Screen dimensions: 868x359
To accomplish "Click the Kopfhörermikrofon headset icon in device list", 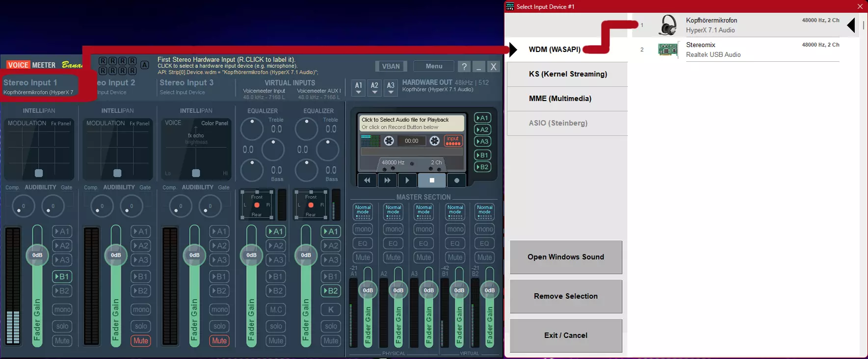I will [668, 25].
